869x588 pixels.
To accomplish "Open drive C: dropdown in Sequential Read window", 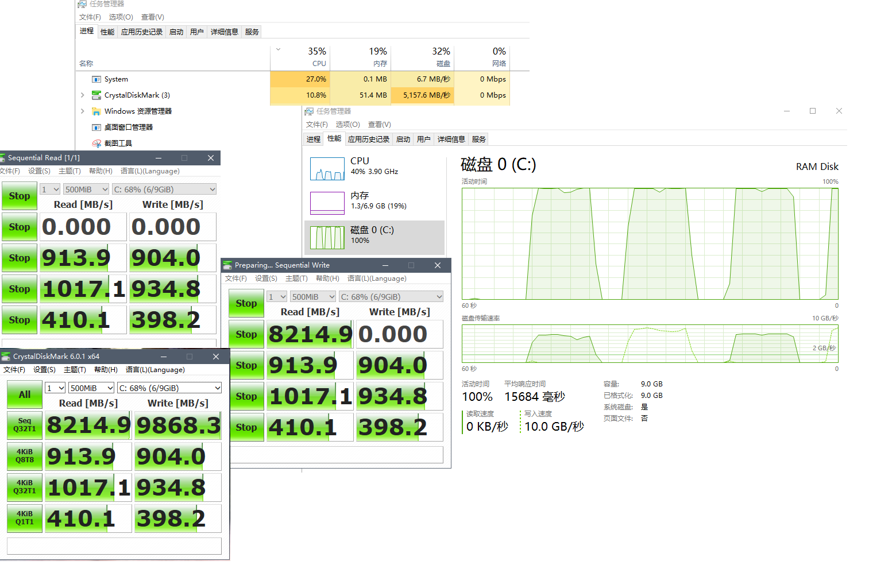I will [164, 189].
